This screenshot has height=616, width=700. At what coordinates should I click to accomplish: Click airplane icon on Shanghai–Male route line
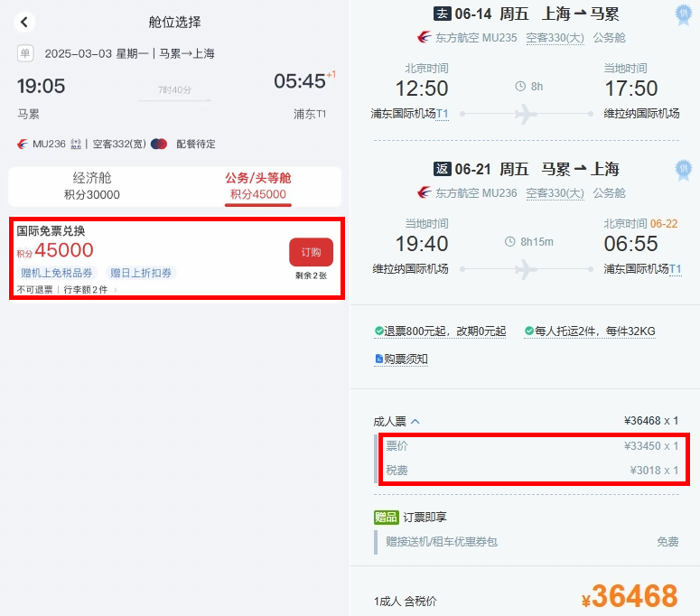(x=526, y=114)
